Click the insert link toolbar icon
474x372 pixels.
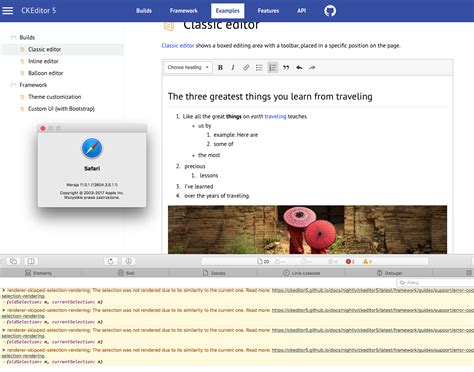(x=246, y=68)
